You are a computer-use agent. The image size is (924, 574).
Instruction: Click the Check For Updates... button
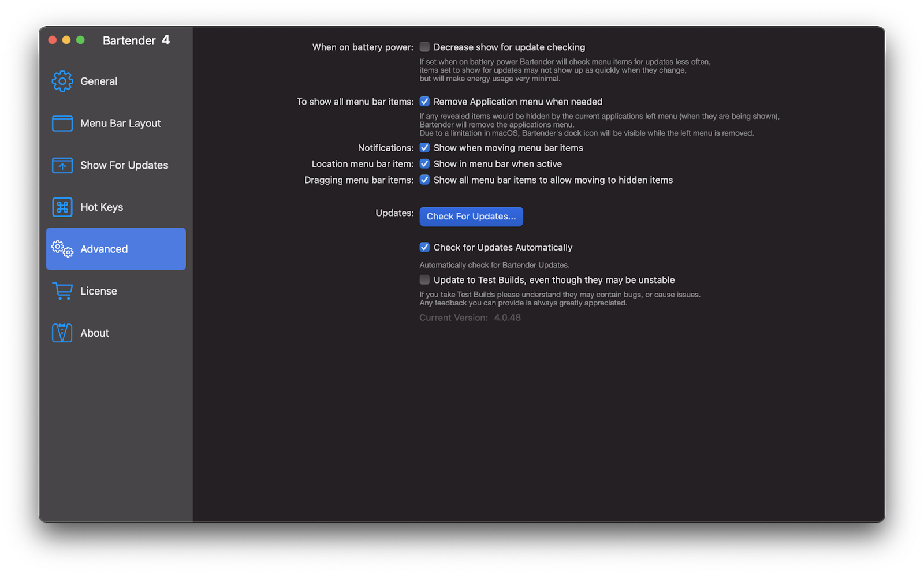(x=471, y=217)
